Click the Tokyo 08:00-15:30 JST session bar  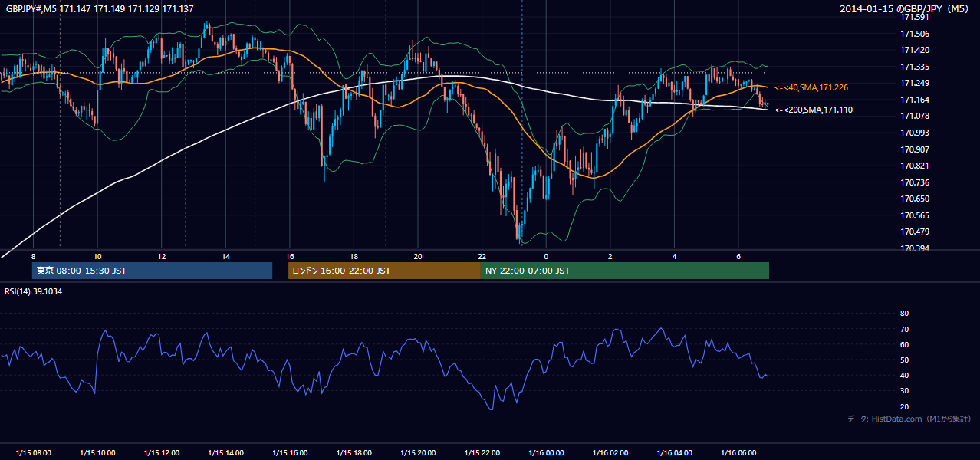[152, 271]
